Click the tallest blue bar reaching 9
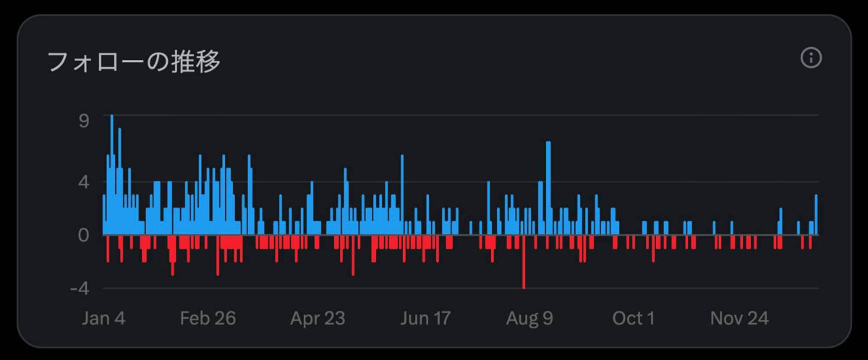Viewport: 868px width, 360px height. 111,173
